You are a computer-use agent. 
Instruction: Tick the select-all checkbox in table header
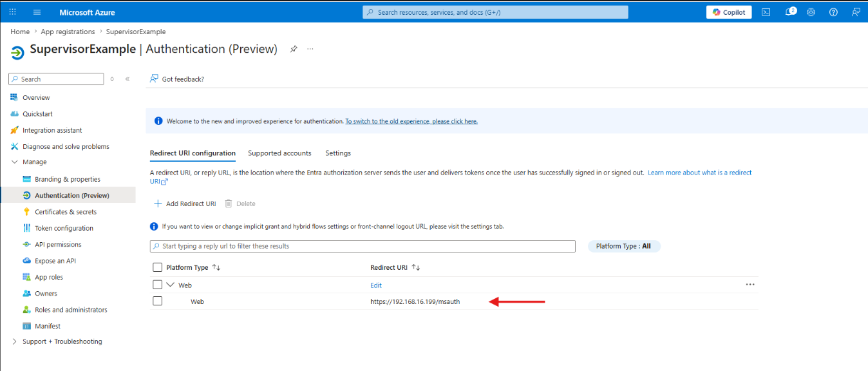click(x=157, y=267)
